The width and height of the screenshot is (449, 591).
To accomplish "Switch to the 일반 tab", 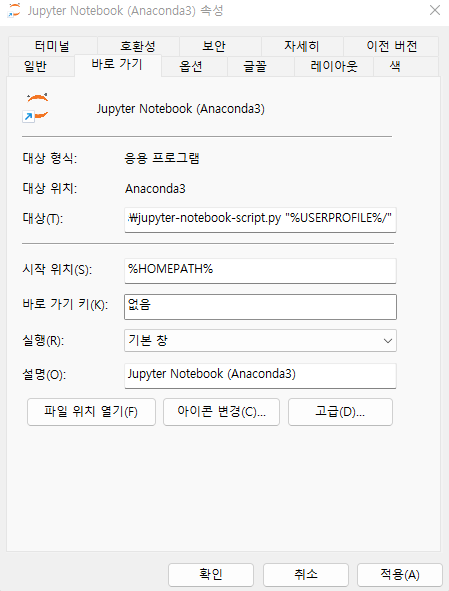I will click(41, 66).
